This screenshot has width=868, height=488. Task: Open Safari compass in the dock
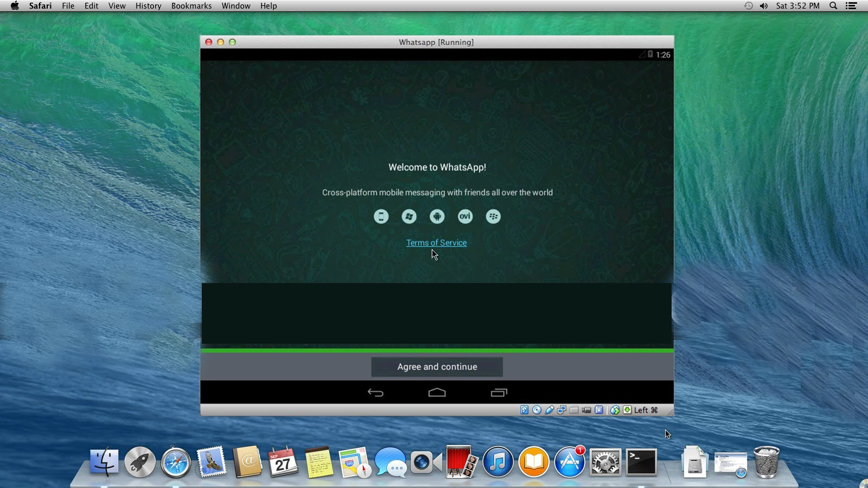[x=176, y=462]
